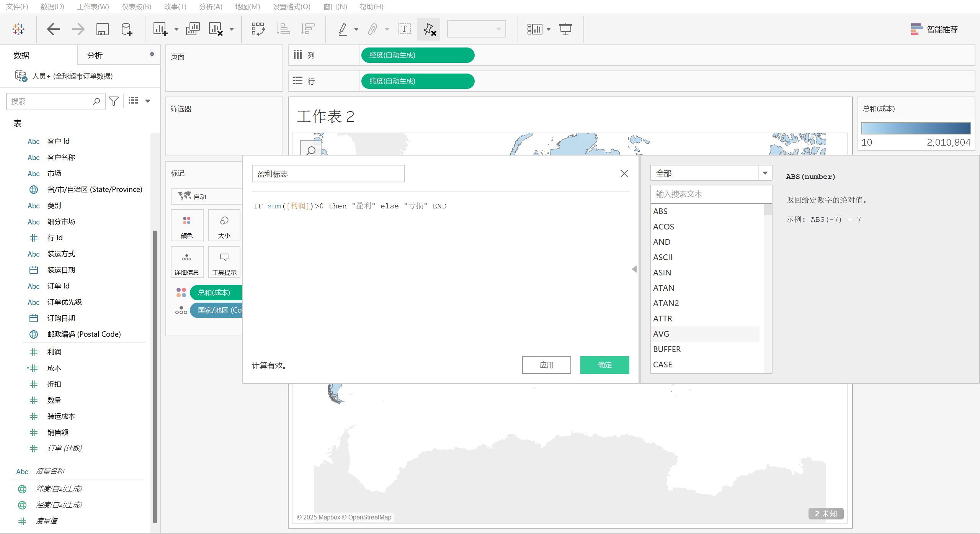Click the Tooltip card in Marks

click(x=224, y=262)
